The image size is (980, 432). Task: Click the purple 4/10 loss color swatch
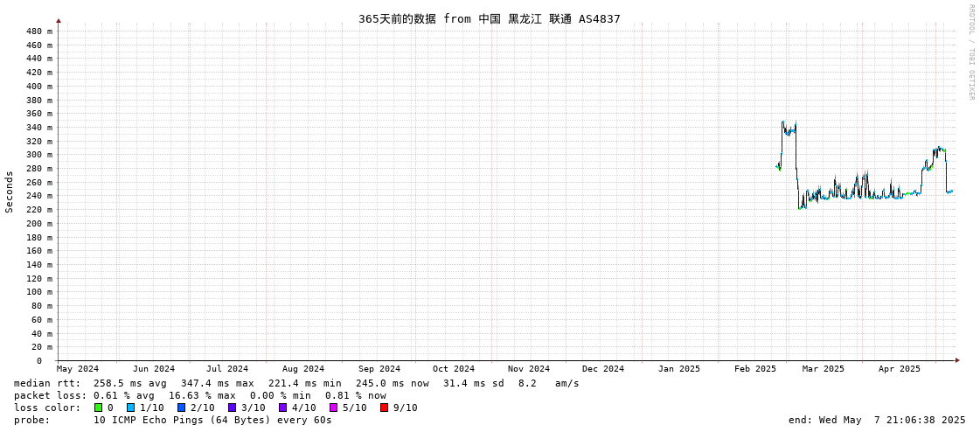(282, 408)
